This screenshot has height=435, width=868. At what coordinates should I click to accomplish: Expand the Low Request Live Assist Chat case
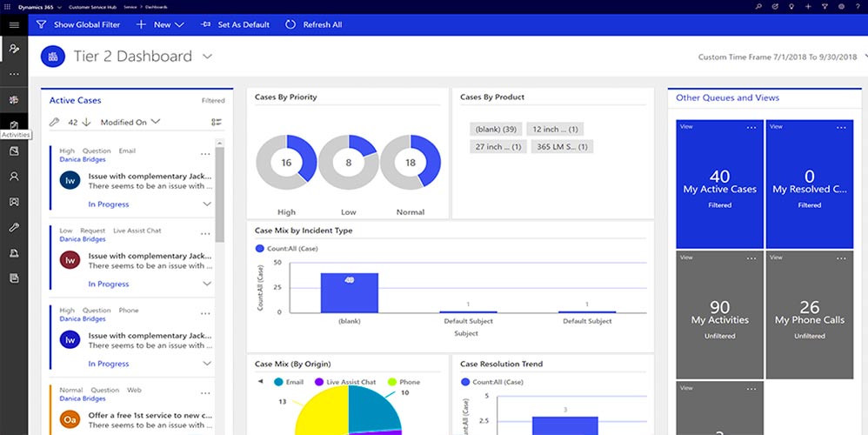pos(207,284)
